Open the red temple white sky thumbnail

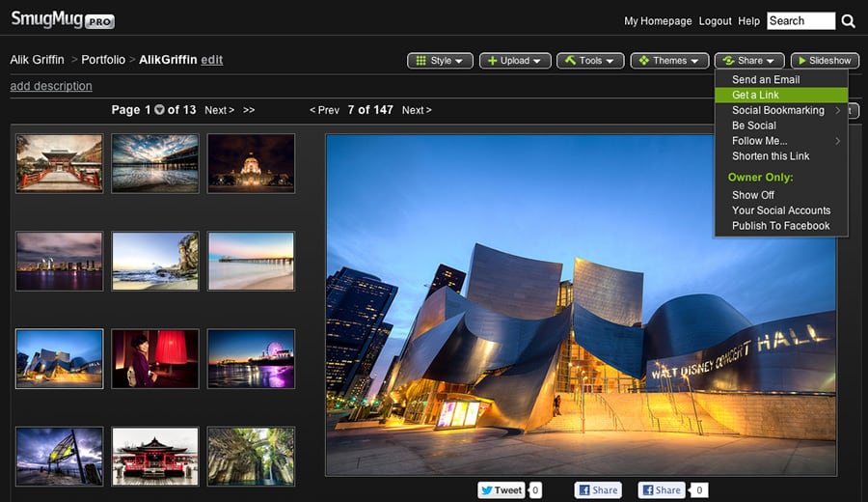pyautogui.click(x=155, y=456)
